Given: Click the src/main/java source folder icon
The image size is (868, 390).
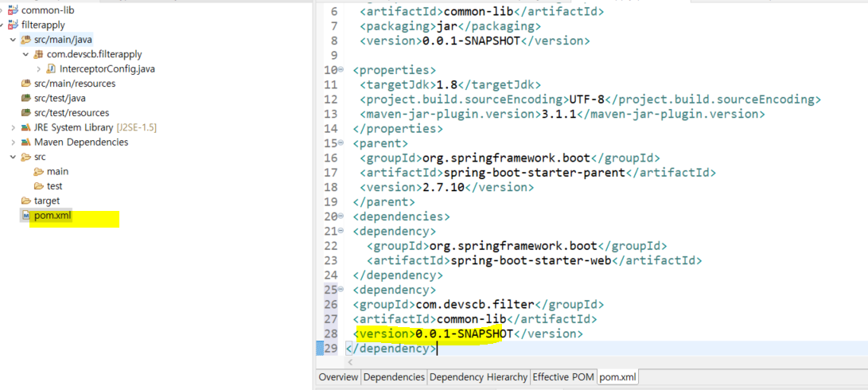Looking at the screenshot, I should point(25,40).
